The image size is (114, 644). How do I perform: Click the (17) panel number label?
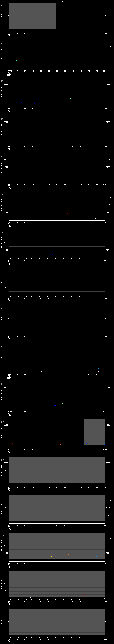point(3,611)
